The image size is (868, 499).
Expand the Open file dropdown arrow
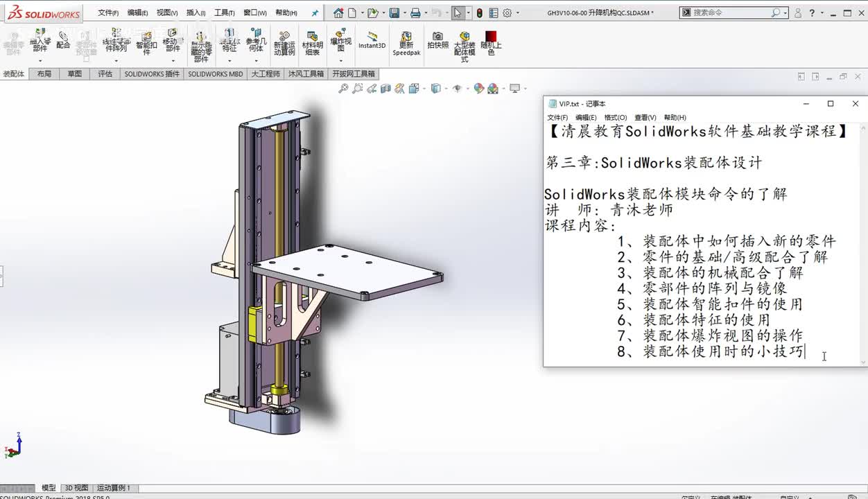coord(382,12)
